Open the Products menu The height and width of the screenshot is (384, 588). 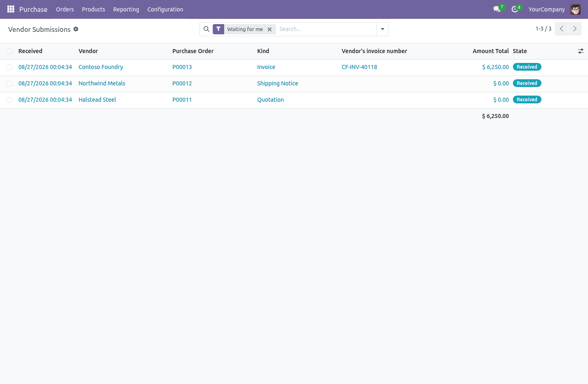(x=94, y=9)
